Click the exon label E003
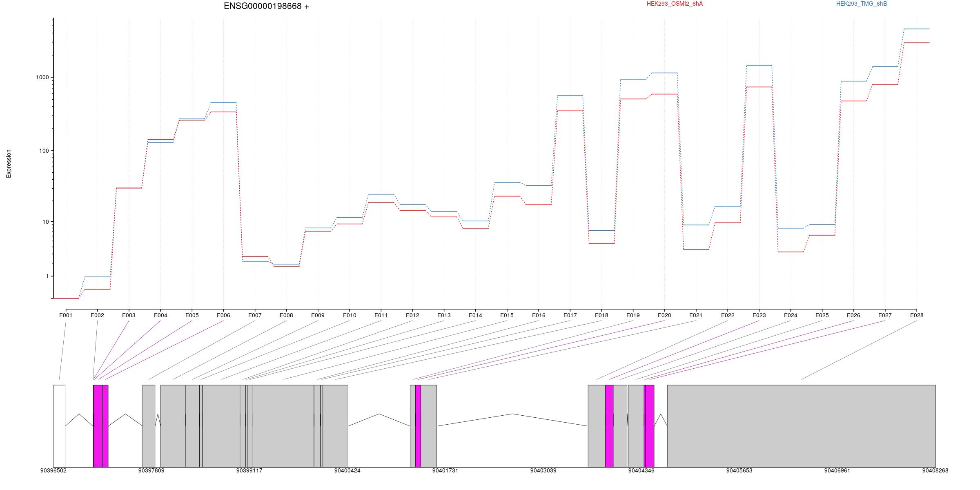Screen dimensions: 980x490 [129, 315]
